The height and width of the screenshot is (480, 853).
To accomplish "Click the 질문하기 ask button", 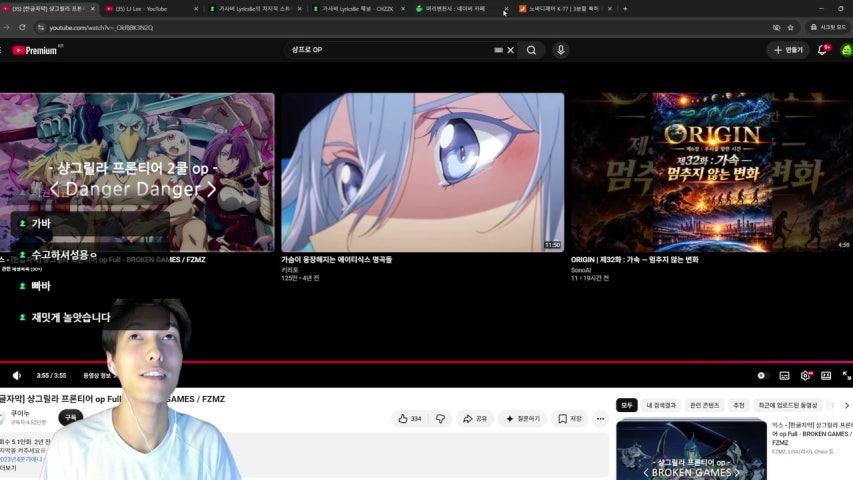I will (522, 419).
